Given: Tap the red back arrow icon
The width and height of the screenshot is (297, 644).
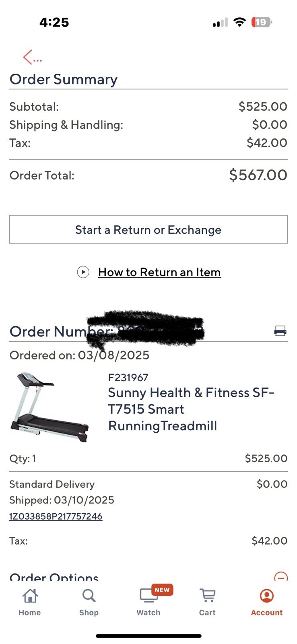Looking at the screenshot, I should 28,57.
